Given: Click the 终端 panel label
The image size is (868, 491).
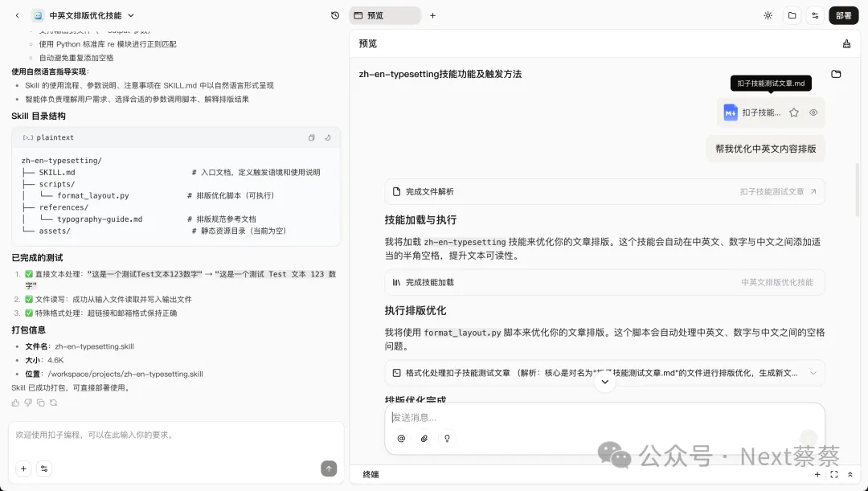Looking at the screenshot, I should [370, 474].
